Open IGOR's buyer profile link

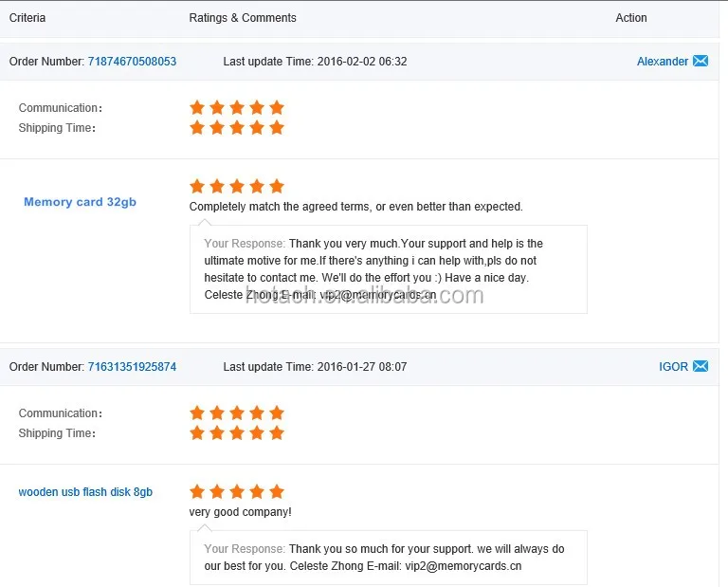[x=673, y=366]
